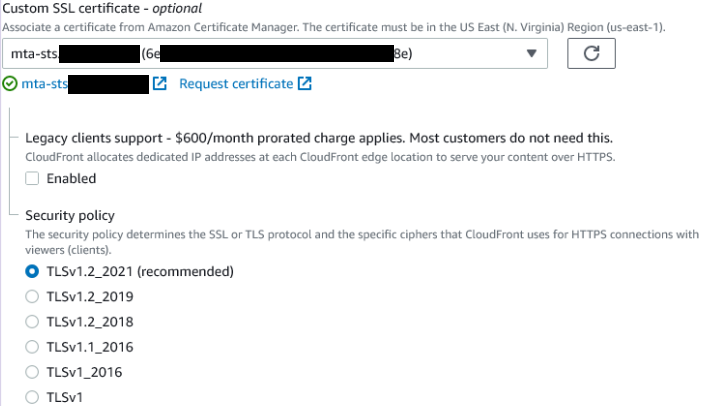The width and height of the screenshot is (701, 406).
Task: Open the Request certificate link
Action: click(236, 84)
